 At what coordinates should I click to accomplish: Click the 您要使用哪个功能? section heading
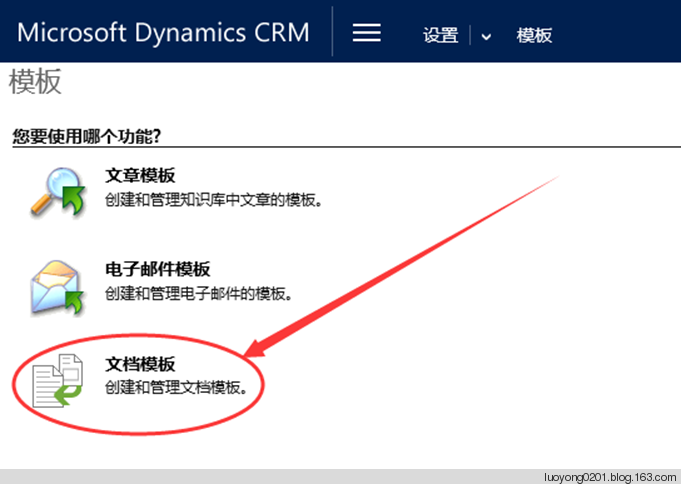click(x=86, y=136)
